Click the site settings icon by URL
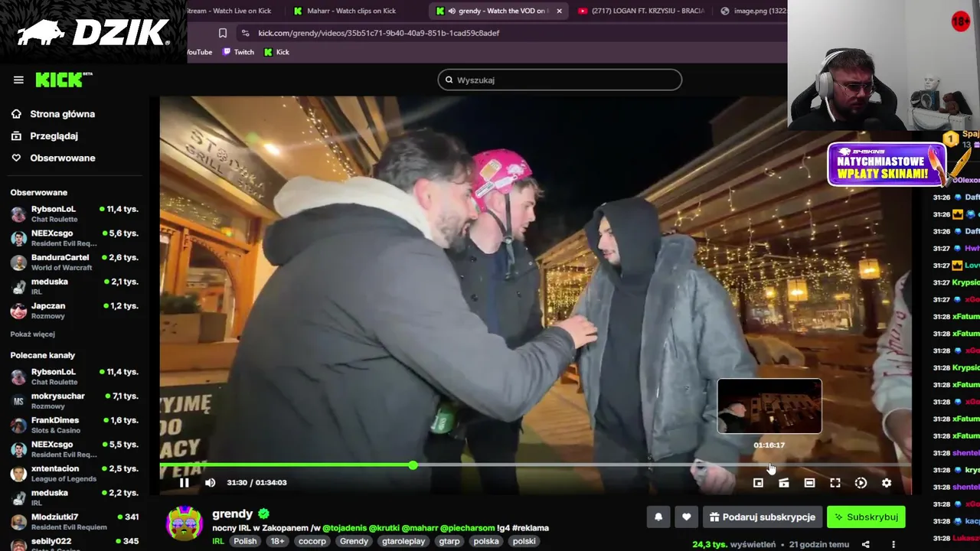 (x=245, y=33)
